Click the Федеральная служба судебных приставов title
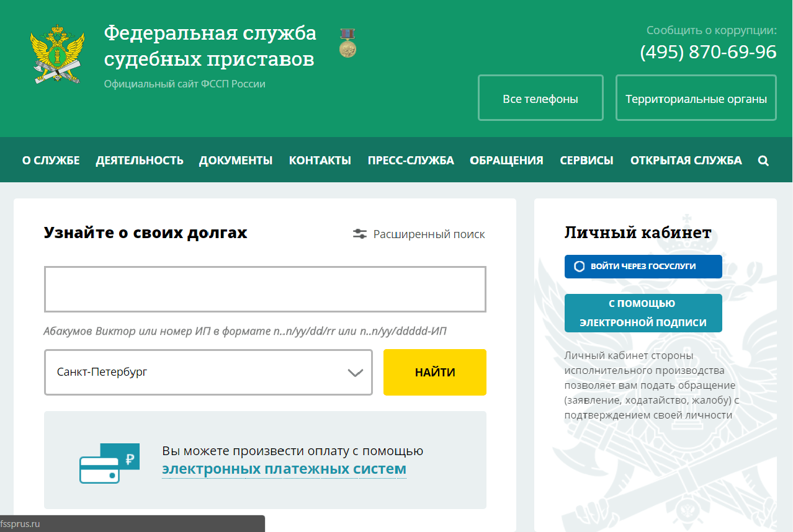Image resolution: width=793 pixels, height=532 pixels. 210,46
